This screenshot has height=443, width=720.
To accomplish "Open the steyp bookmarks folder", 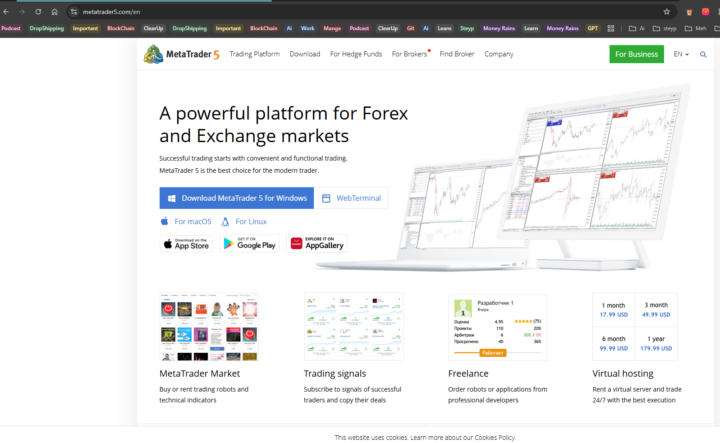I will [x=664, y=28].
